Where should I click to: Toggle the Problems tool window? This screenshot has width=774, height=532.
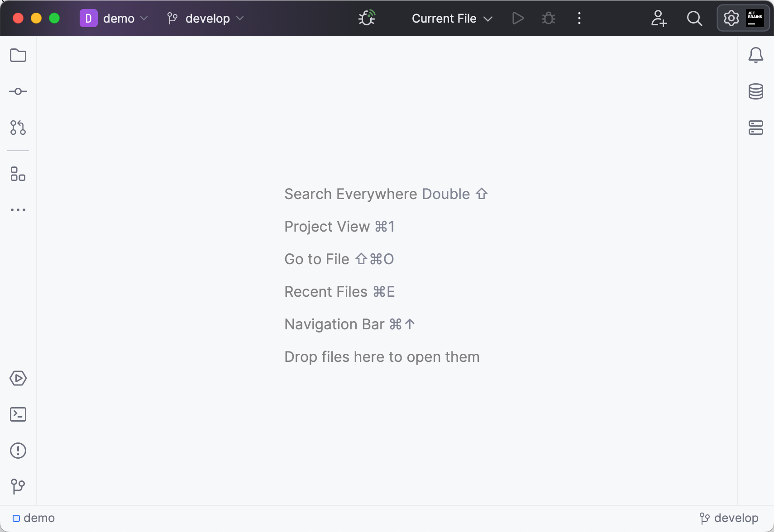point(18,450)
